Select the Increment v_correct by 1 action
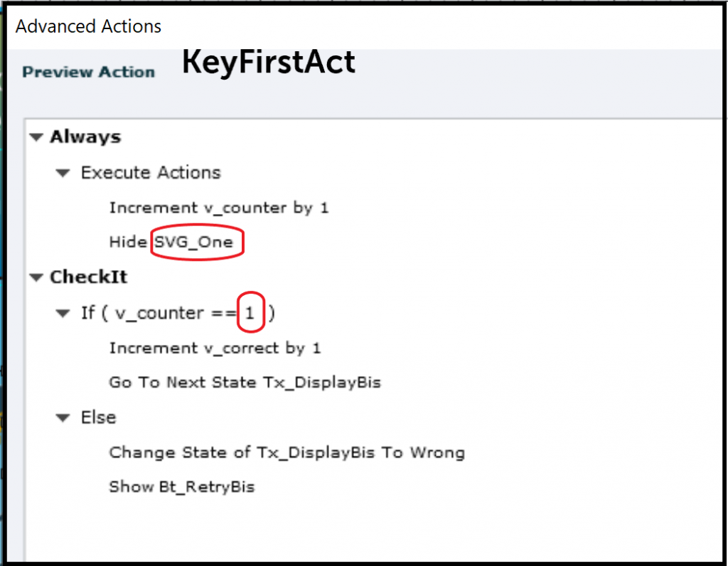This screenshot has height=566, width=728. point(214,348)
